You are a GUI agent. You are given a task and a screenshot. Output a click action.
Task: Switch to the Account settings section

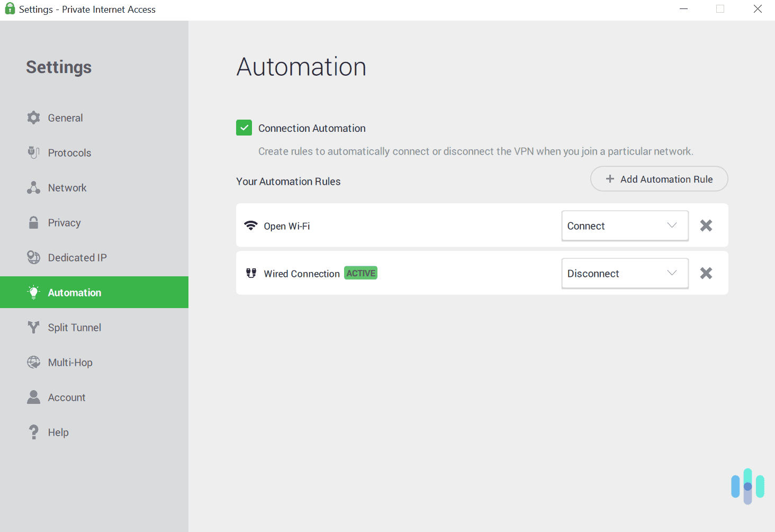tap(33, 397)
